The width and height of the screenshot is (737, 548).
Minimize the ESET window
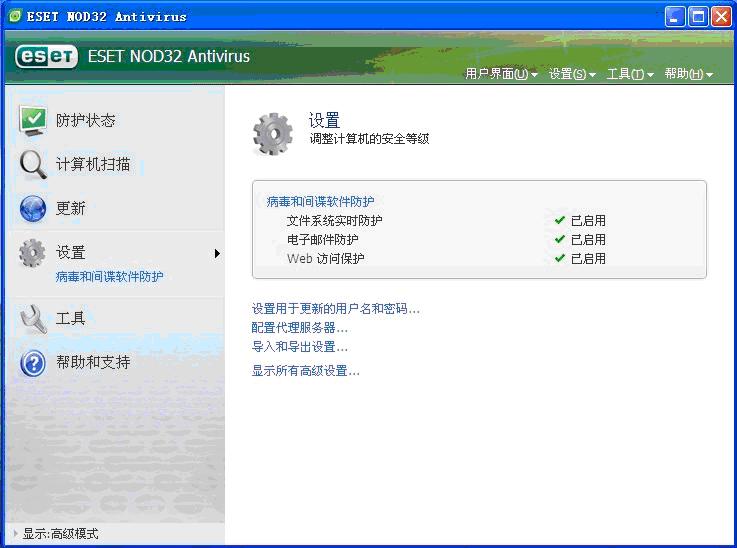coord(675,17)
